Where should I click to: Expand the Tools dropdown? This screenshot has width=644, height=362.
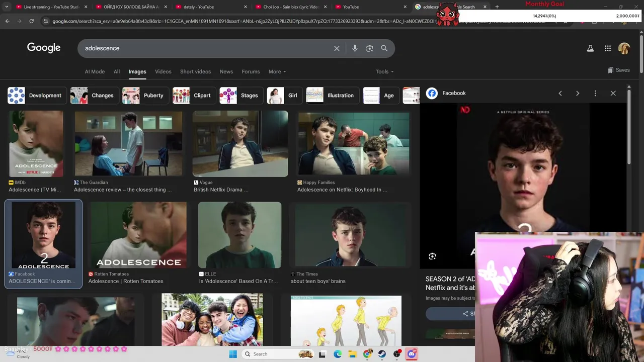click(x=385, y=71)
